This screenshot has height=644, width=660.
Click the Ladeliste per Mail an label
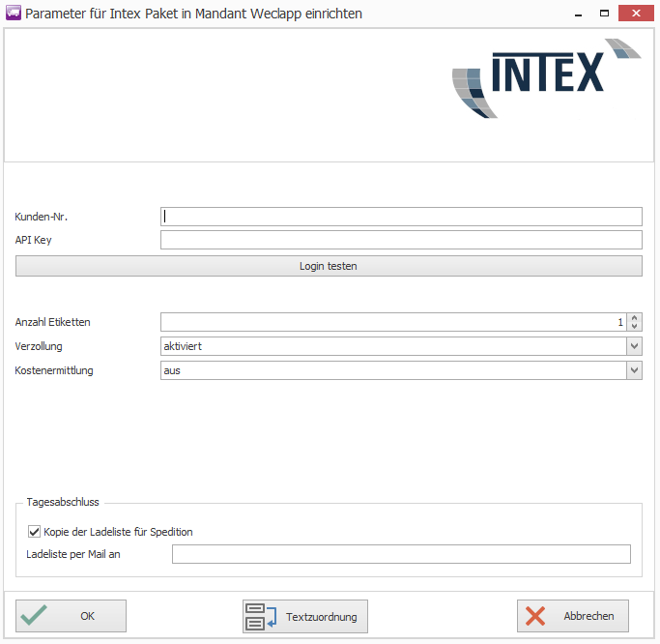pos(73,554)
